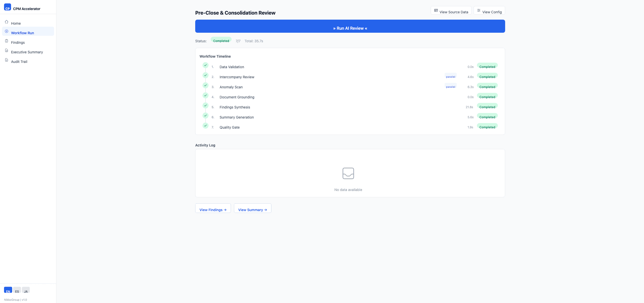Click the Workflow Run sidebar icon
Image resolution: width=644 pixels, height=303 pixels.
click(x=6, y=31)
